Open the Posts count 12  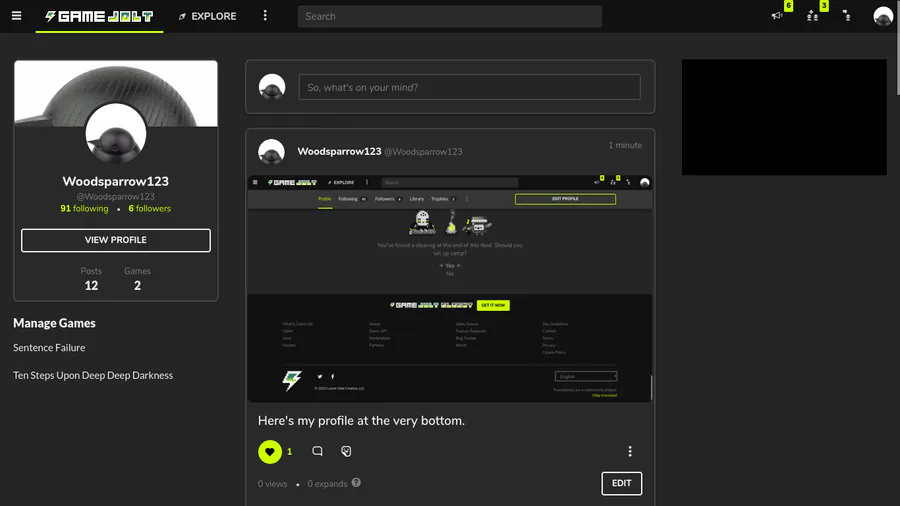(x=91, y=279)
